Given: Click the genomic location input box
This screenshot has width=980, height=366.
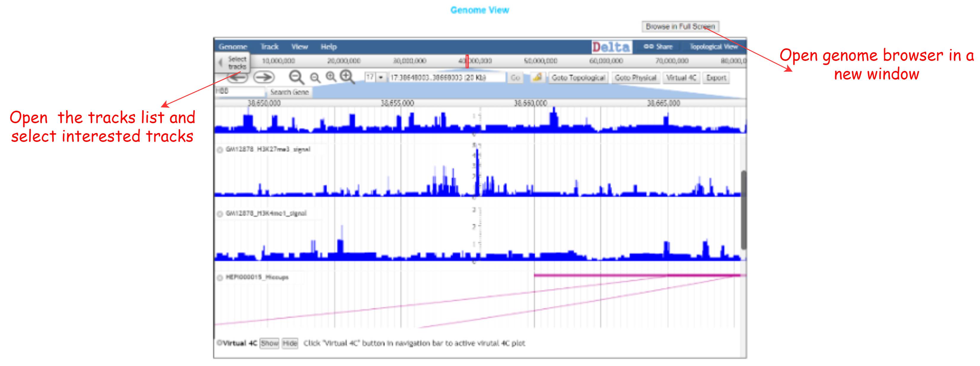Looking at the screenshot, I should (447, 77).
